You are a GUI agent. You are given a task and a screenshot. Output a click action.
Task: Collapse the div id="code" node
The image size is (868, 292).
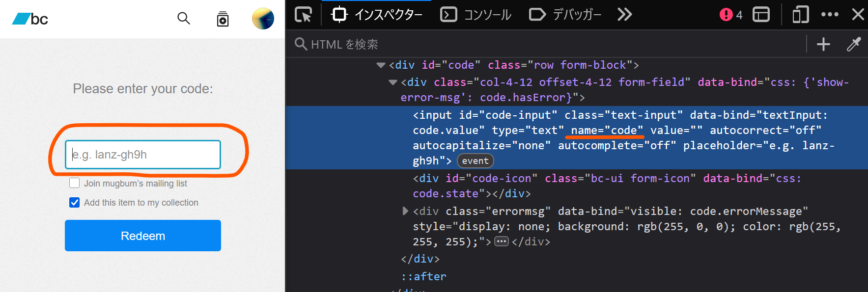pyautogui.click(x=381, y=65)
